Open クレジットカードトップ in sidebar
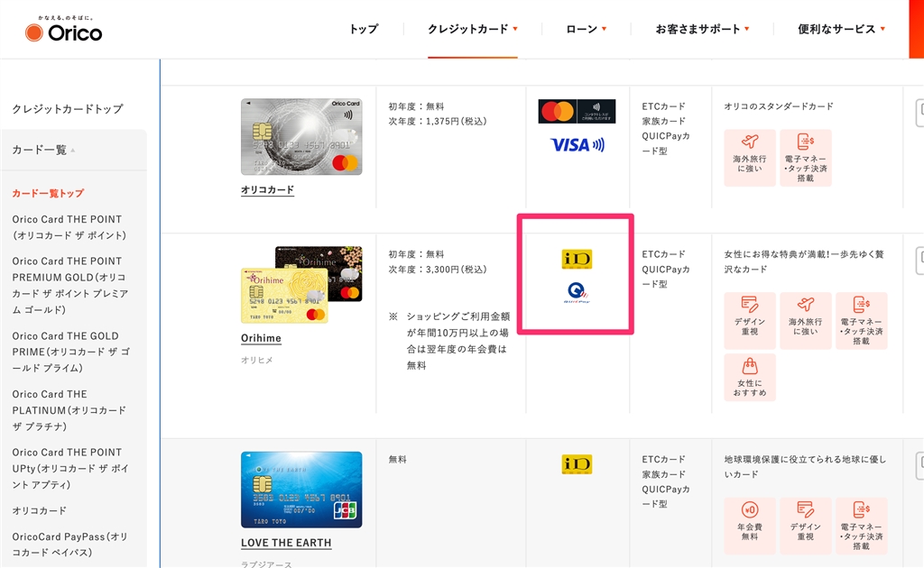The width and height of the screenshot is (924, 568). click(x=68, y=109)
